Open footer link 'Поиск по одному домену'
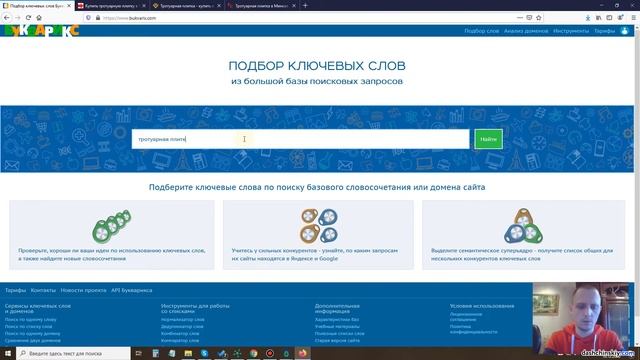Image resolution: width=640 pixels, height=360 pixels. (32, 333)
